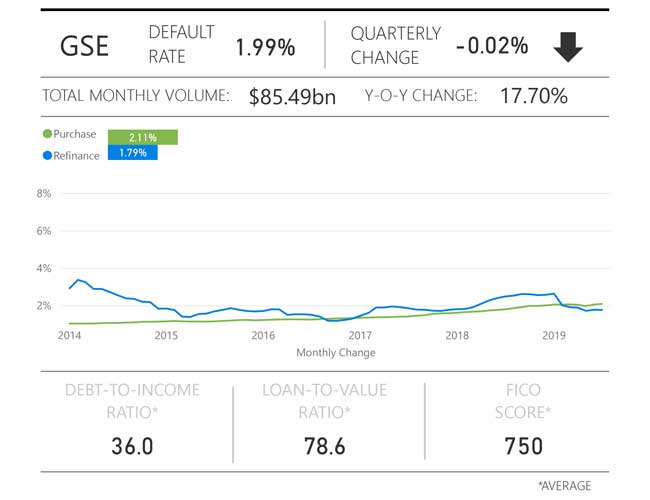Screen dimensions: 650x500
Task: Select the green 2.11% purchase bar
Action: click(x=142, y=137)
